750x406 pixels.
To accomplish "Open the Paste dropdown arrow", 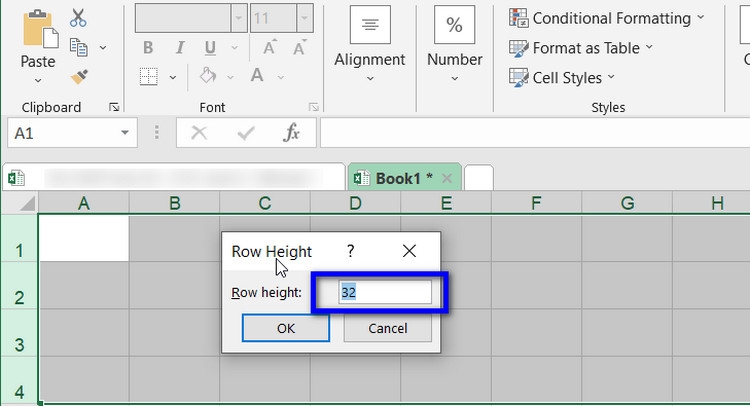I will (38, 81).
